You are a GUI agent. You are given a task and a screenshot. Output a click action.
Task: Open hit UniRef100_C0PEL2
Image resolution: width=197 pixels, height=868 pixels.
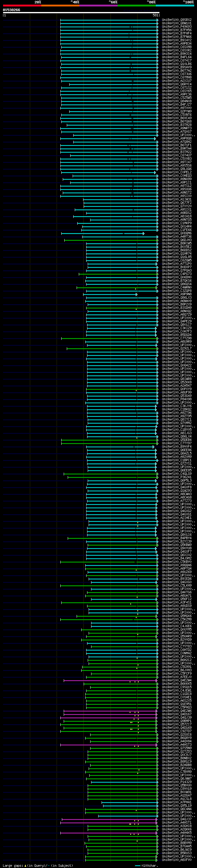click(x=177, y=172)
